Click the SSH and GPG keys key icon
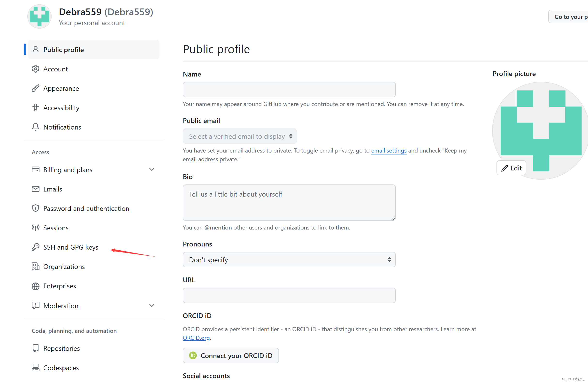This screenshot has height=383, width=588. click(x=35, y=247)
